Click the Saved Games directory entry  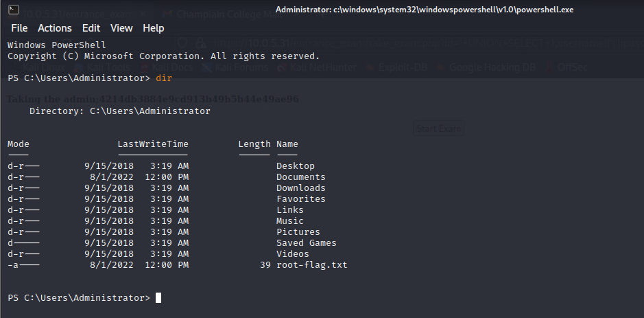tap(306, 243)
